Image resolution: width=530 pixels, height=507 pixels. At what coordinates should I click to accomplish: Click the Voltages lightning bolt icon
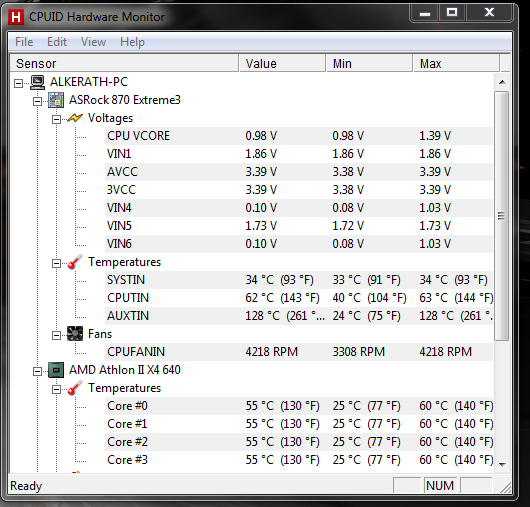(75, 118)
